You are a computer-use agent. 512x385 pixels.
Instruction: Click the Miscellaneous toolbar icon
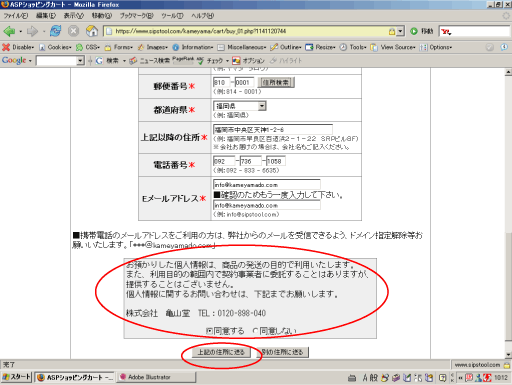221,47
